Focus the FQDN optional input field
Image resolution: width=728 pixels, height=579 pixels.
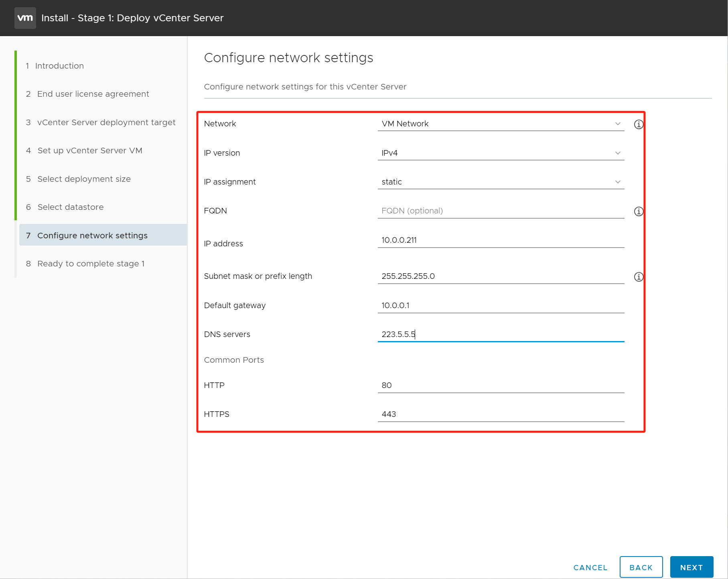(x=500, y=211)
